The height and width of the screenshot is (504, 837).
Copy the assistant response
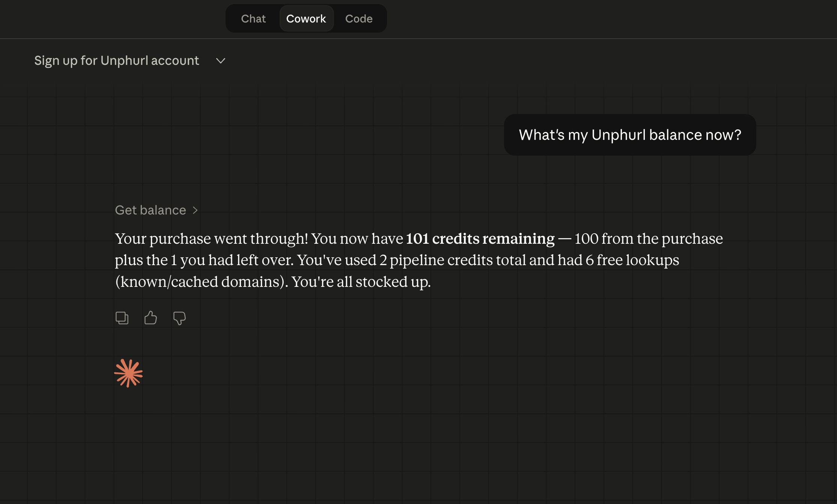click(x=122, y=318)
